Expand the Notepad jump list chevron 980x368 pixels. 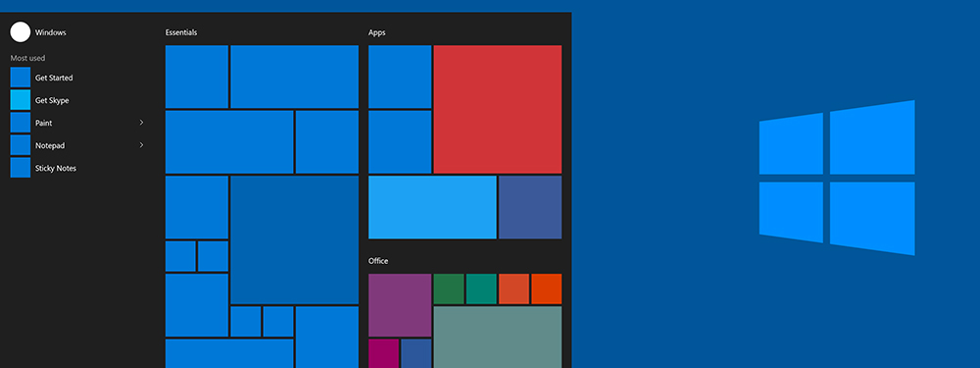[141, 145]
